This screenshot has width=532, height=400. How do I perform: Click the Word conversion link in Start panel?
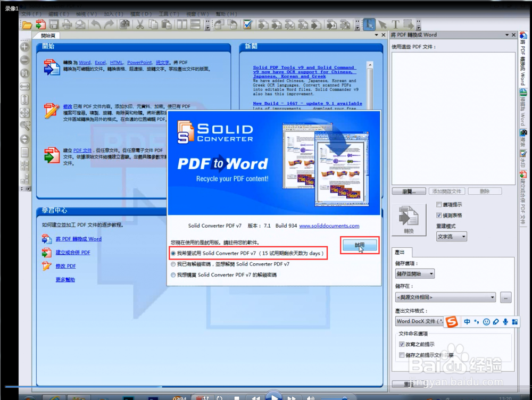tap(85, 63)
